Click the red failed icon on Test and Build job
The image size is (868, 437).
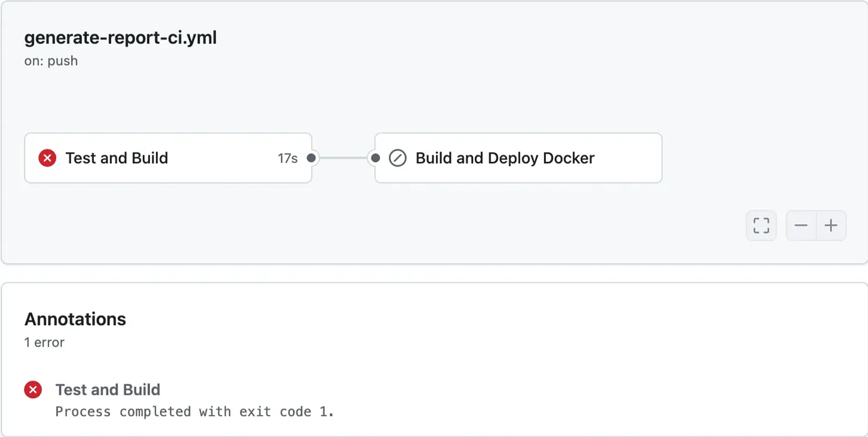(x=47, y=158)
